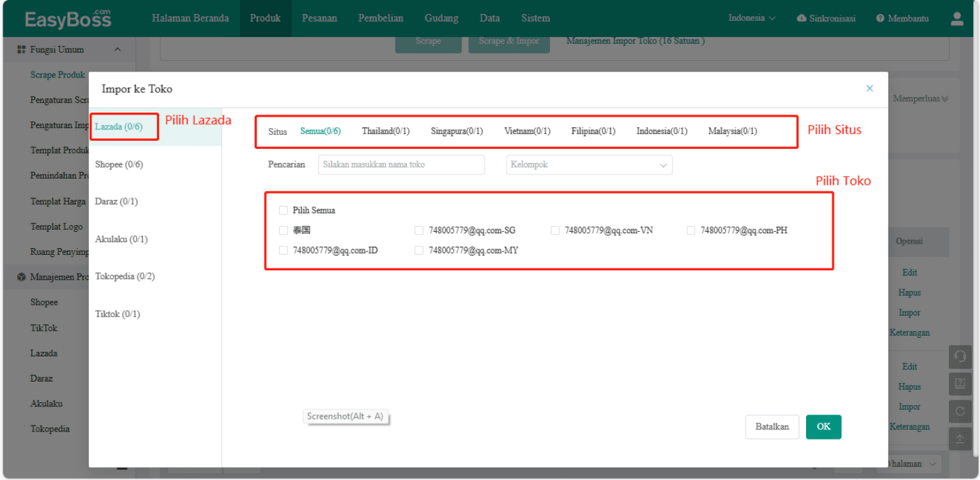
Task: Click the back-to-top arrow icon
Action: (960, 439)
